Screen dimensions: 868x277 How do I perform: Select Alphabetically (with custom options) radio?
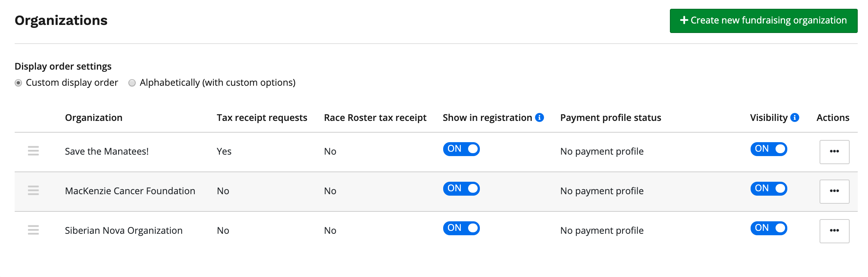(x=132, y=83)
